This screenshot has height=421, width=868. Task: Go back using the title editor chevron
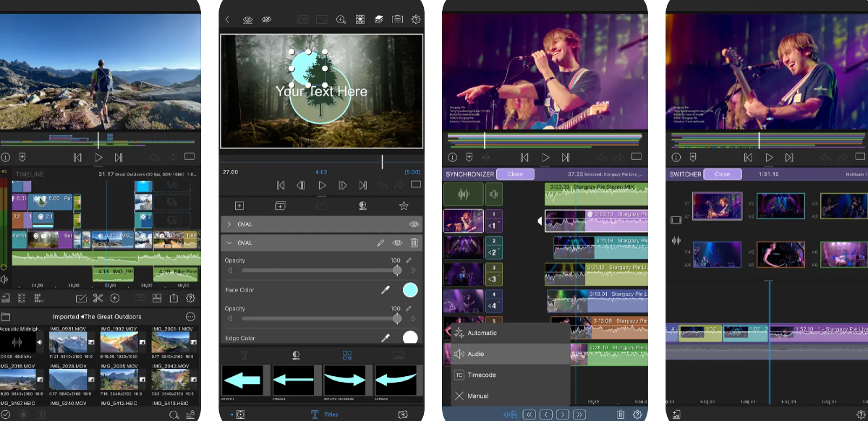coord(227,20)
